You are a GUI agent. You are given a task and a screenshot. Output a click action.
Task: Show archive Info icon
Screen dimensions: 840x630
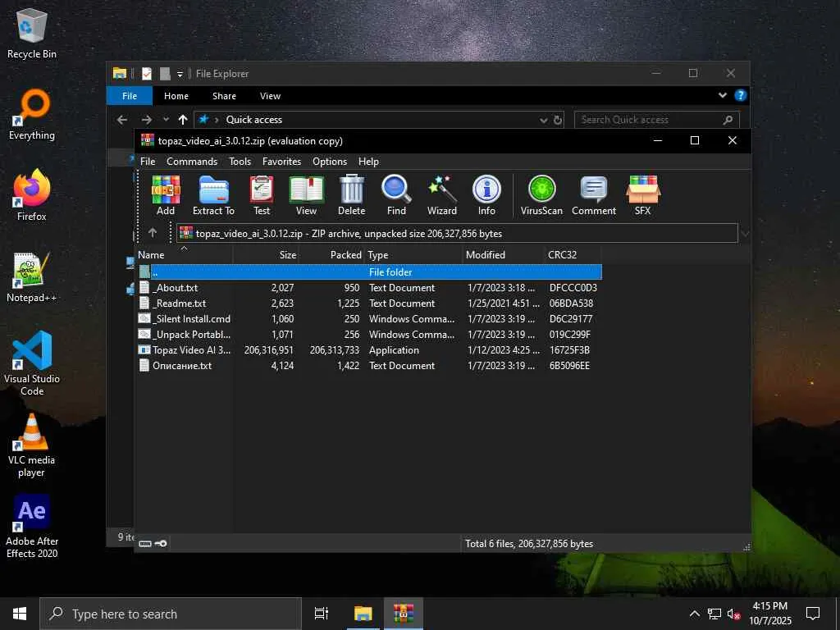pos(486,195)
